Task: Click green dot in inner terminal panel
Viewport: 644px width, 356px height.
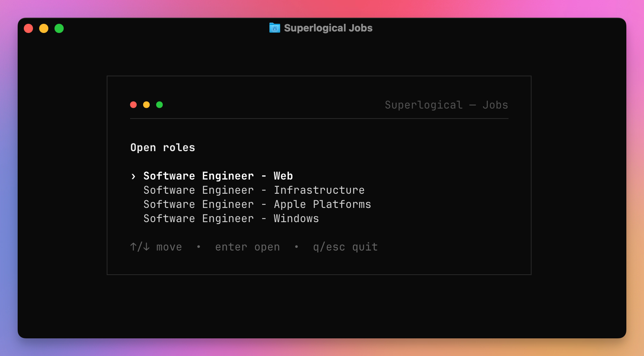Action: tap(160, 105)
